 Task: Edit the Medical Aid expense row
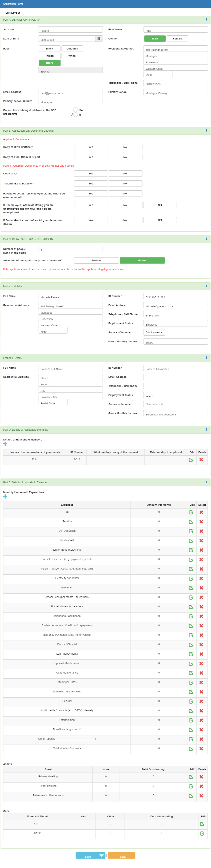(x=191, y=540)
